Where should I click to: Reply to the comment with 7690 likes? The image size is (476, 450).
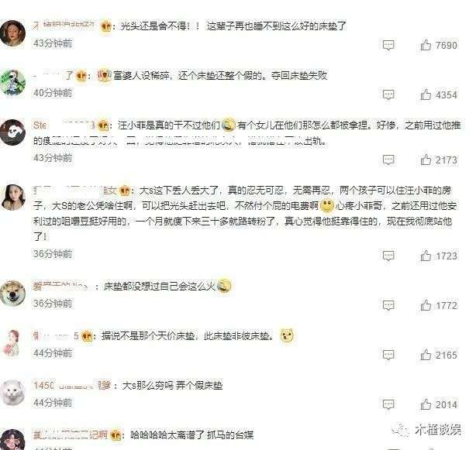coord(388,45)
